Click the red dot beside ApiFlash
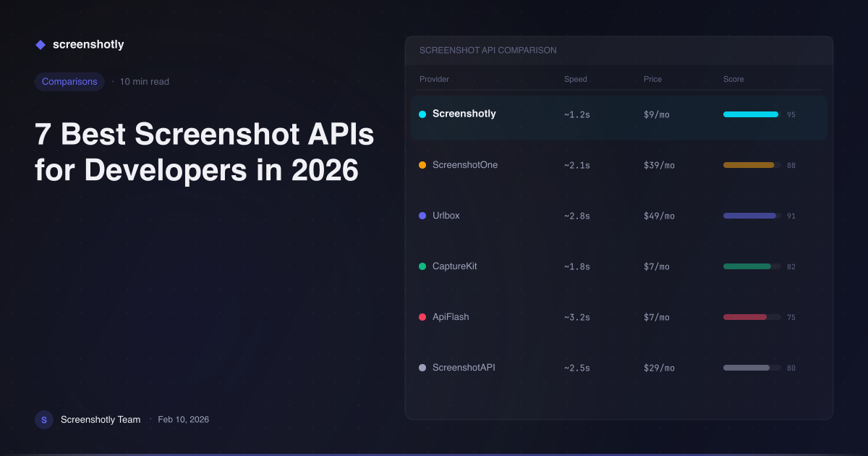Screen dimensions: 868x456 [x=422, y=316]
